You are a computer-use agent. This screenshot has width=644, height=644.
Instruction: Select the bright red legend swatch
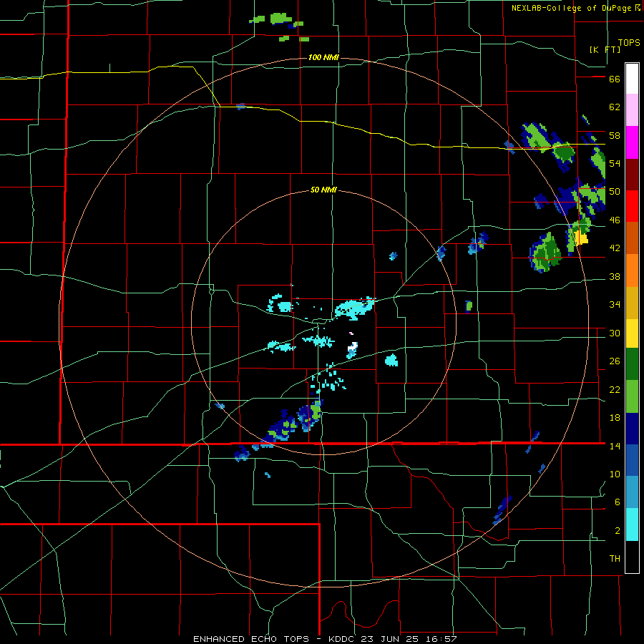[632, 206]
